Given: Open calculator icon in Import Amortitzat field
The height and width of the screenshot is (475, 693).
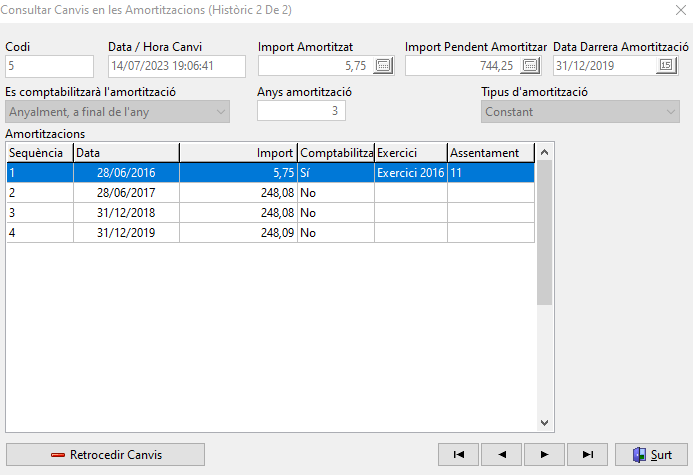Looking at the screenshot, I should [x=383, y=66].
